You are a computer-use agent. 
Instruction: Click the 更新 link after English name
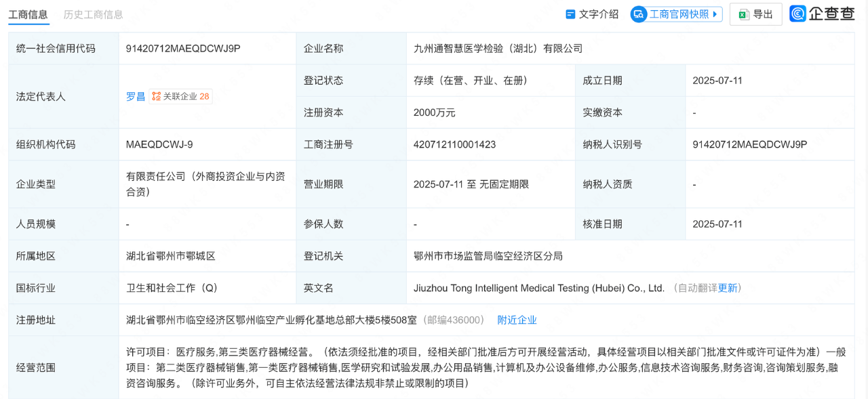point(728,288)
